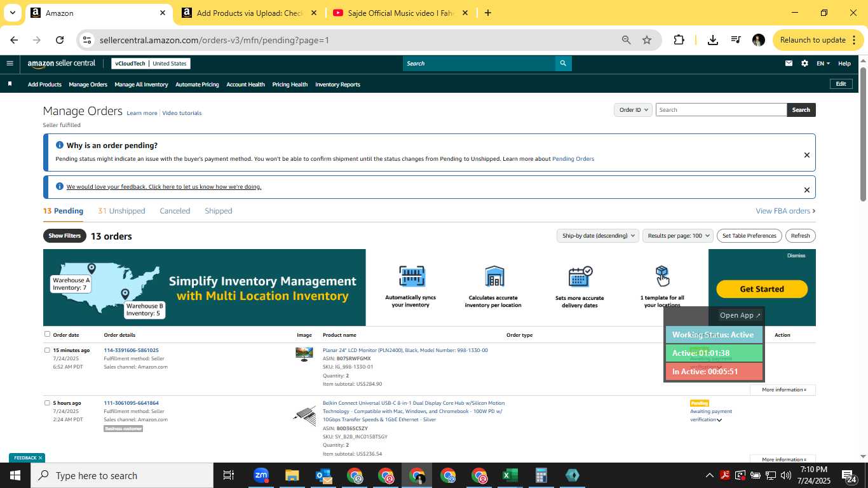Open a new browser tab with plus

(487, 13)
